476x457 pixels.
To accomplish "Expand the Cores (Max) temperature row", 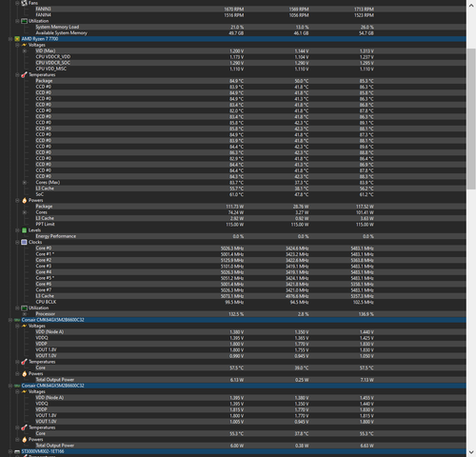I will [x=24, y=183].
